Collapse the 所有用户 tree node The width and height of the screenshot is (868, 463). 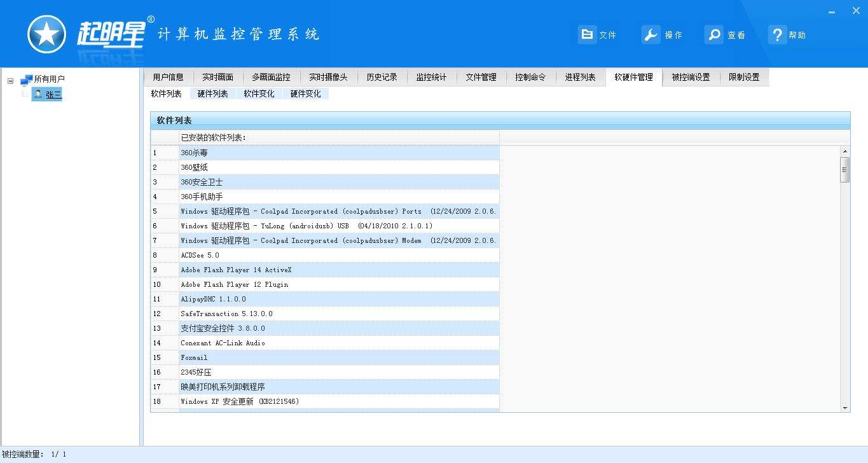click(x=10, y=80)
